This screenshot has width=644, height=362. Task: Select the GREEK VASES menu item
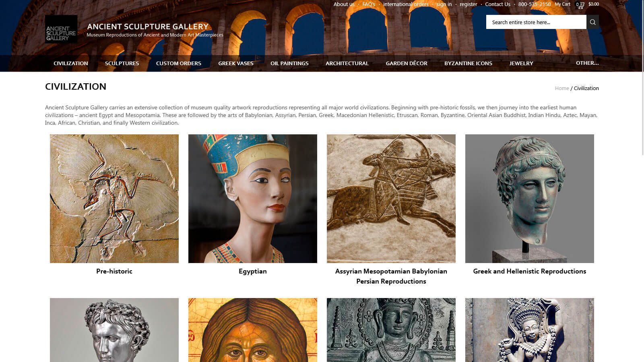pyautogui.click(x=236, y=63)
